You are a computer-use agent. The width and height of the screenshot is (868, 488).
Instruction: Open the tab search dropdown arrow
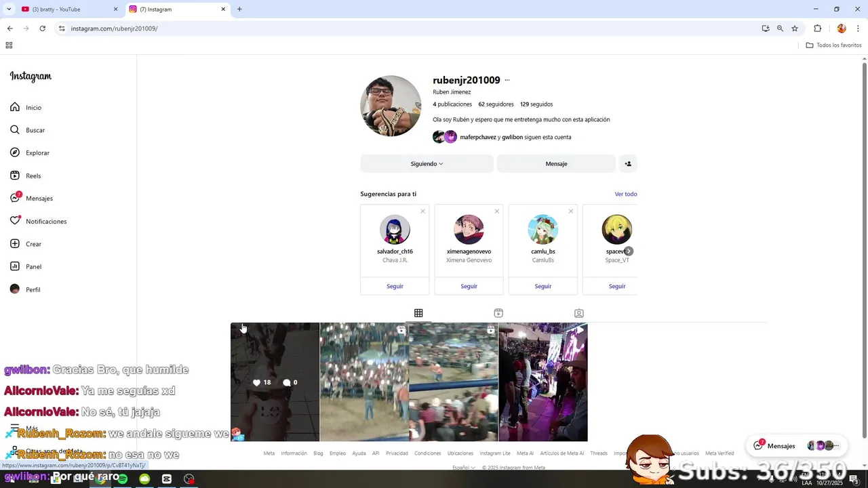click(x=9, y=9)
